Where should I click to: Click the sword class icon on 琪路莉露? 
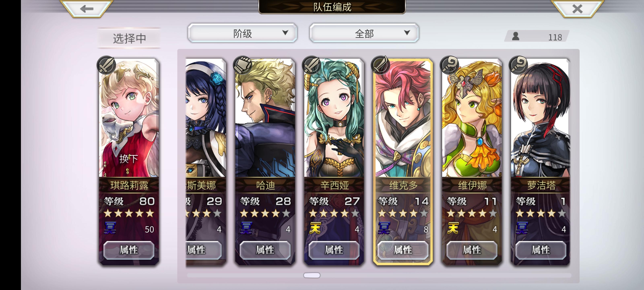pos(106,65)
